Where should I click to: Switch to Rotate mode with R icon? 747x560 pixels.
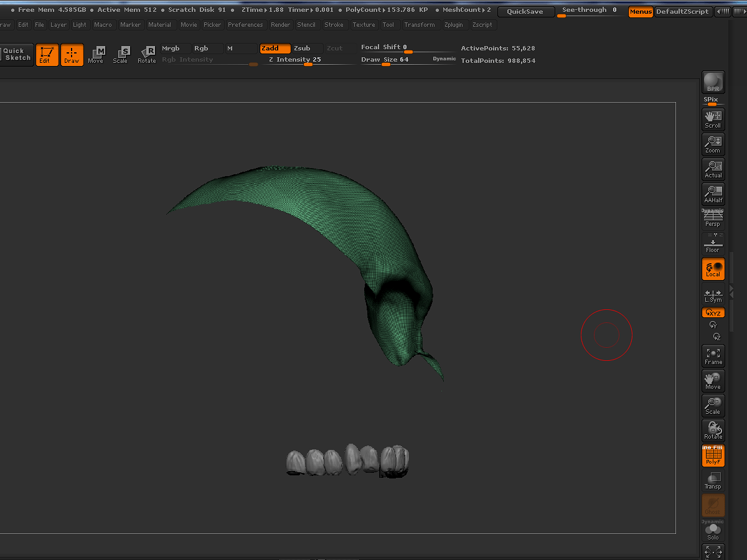[x=147, y=55]
